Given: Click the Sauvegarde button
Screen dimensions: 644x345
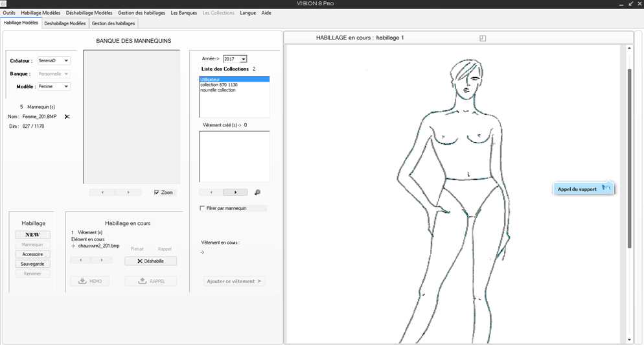Looking at the screenshot, I should 32,264.
